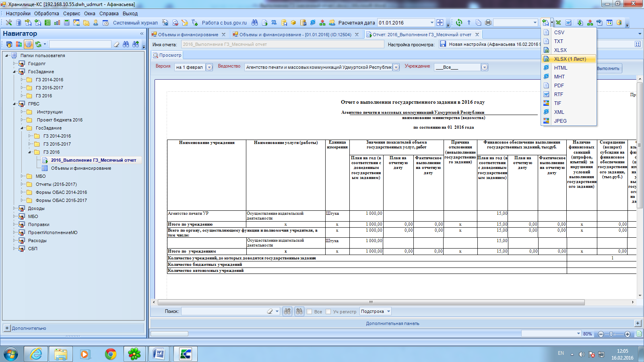Image resolution: width=644 pixels, height=362 pixels.
Task: Click the Работа с bus.gov.ru button
Action: click(224, 23)
